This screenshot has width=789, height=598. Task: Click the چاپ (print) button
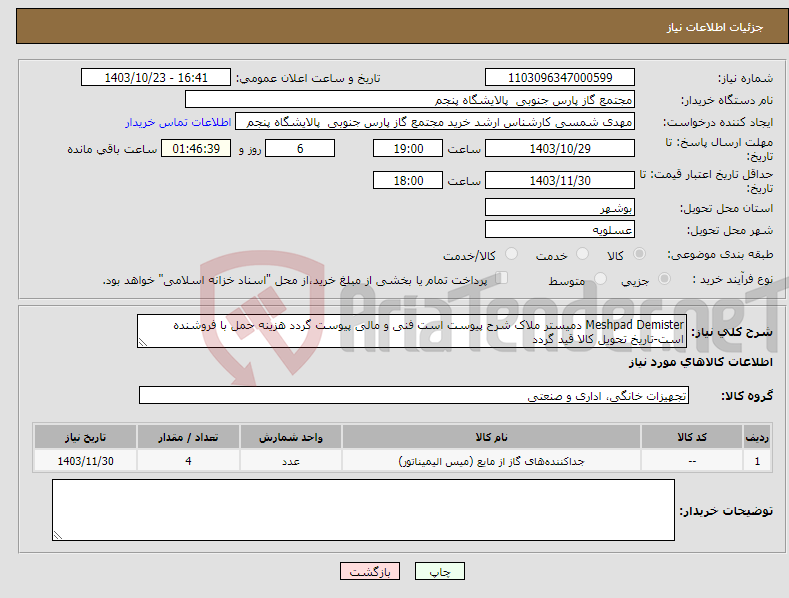tap(439, 572)
